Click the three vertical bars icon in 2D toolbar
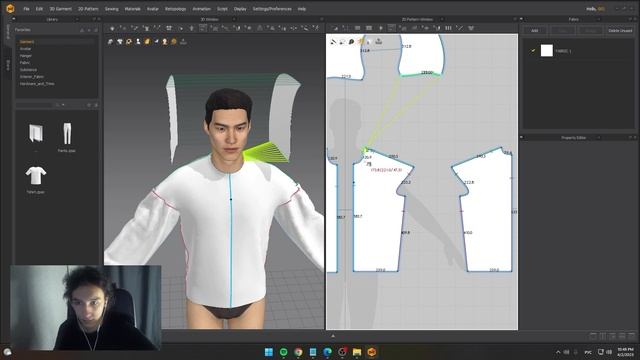The height and width of the screenshot is (360, 640). point(448,28)
